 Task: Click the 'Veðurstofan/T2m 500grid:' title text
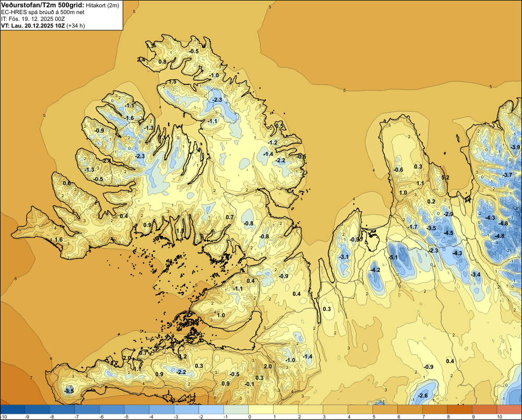pos(43,5)
